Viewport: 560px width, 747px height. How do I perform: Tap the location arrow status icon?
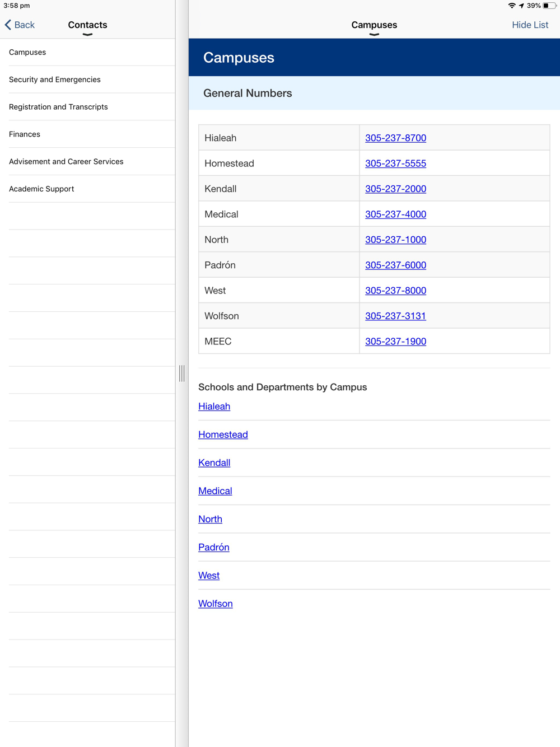521,6
